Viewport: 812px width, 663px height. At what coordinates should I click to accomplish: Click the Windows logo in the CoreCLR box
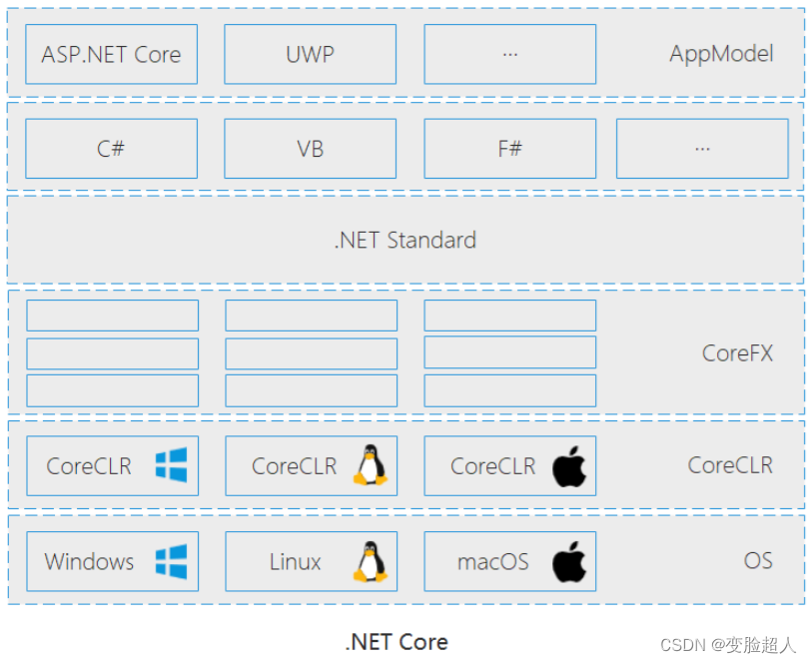(x=171, y=465)
